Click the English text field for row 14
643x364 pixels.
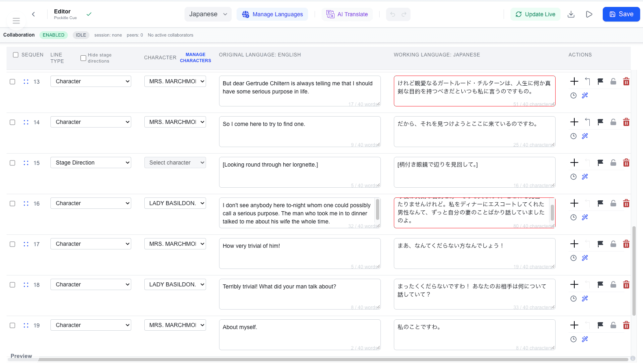click(300, 132)
